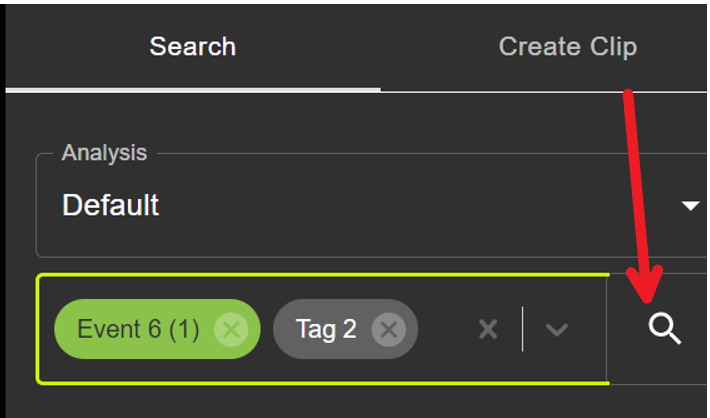The height and width of the screenshot is (418, 710).
Task: Click the yellow-highlighted filter box border
Action: [x=322, y=274]
